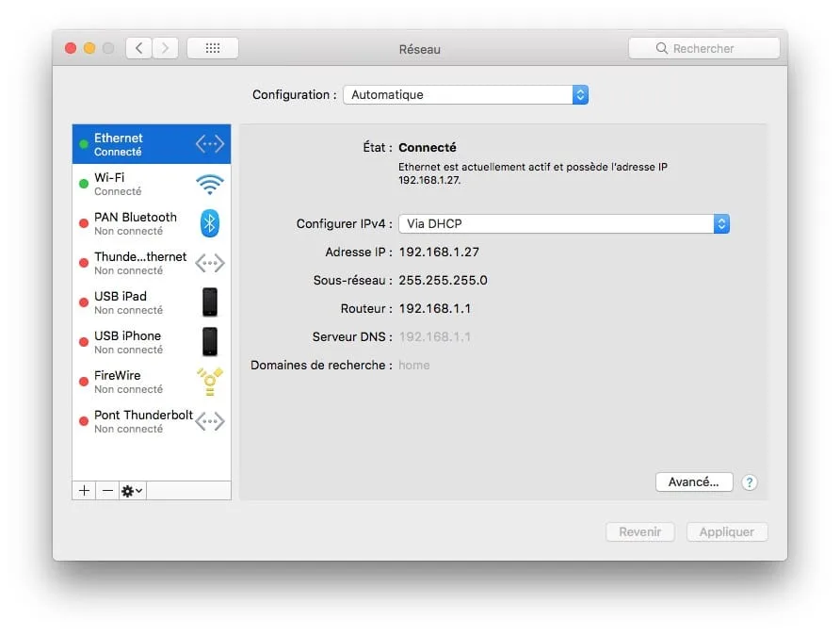The height and width of the screenshot is (636, 840).
Task: Click the Ethernet connector icon in the sidebar
Action: click(x=209, y=143)
